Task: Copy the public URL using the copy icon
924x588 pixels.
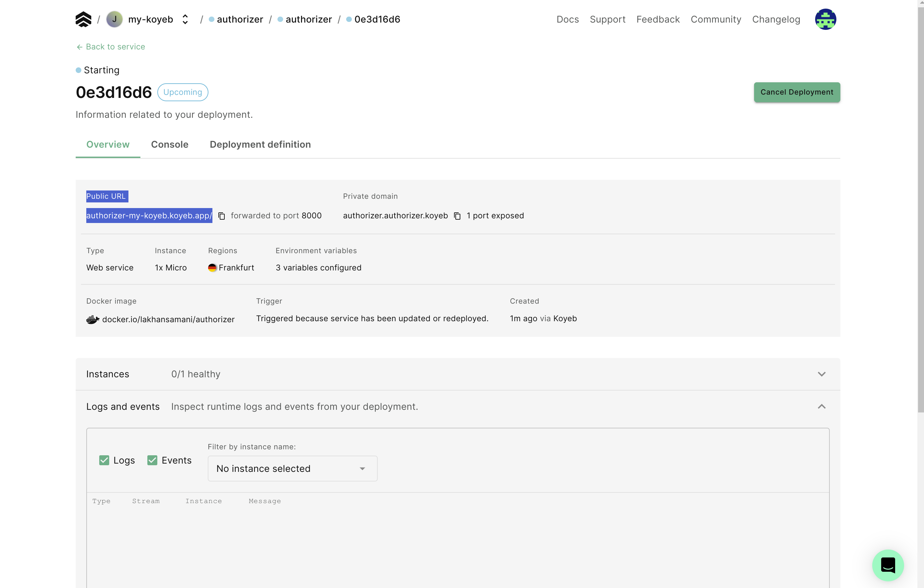Action: point(221,216)
